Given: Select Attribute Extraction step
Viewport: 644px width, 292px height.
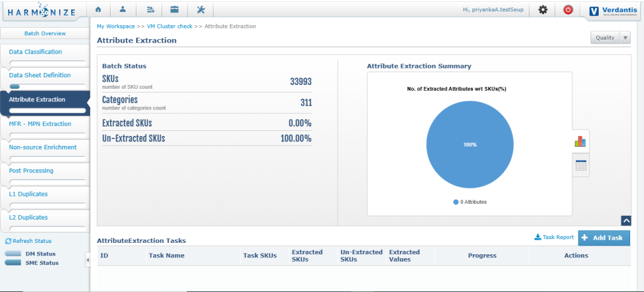Looking at the screenshot, I should click(37, 99).
